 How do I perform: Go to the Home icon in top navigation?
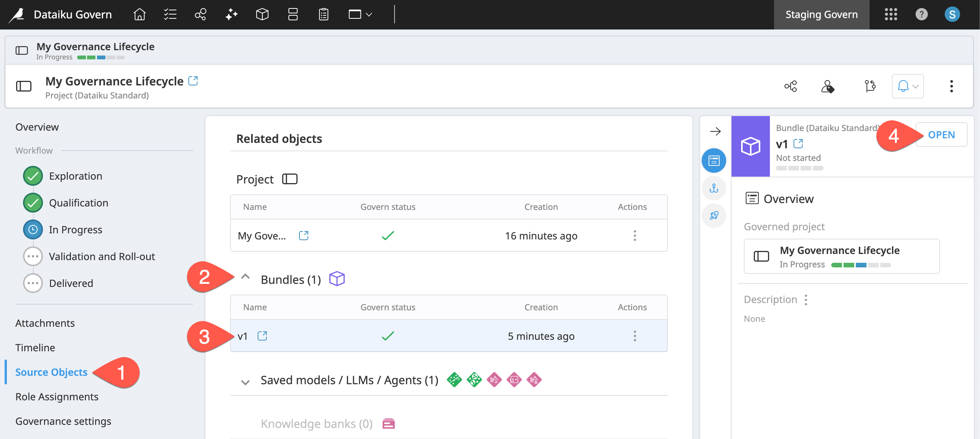point(140,15)
